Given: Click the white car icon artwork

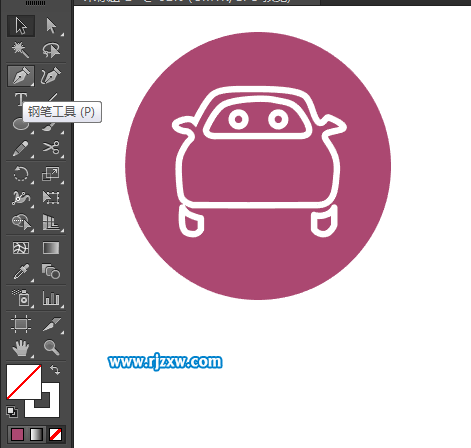Looking at the screenshot, I should point(259,162).
